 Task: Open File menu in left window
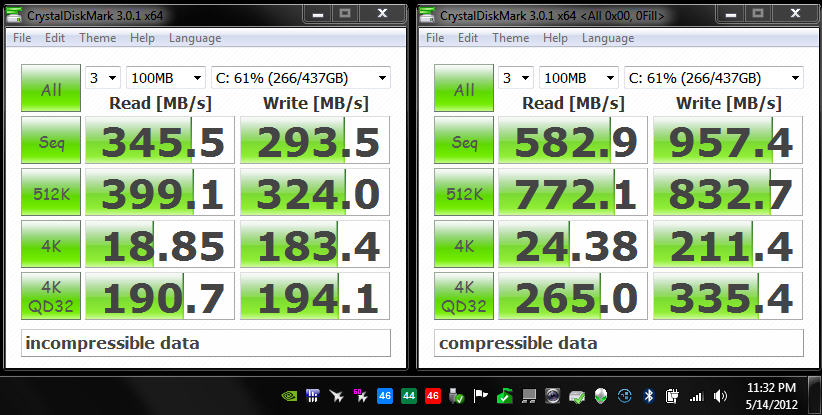point(22,38)
